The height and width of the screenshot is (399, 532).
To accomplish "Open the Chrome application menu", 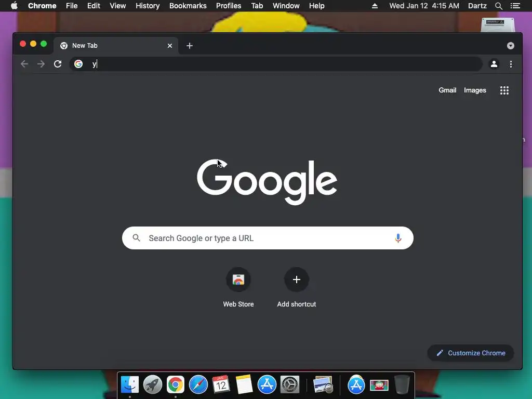I will pyautogui.click(x=42, y=6).
